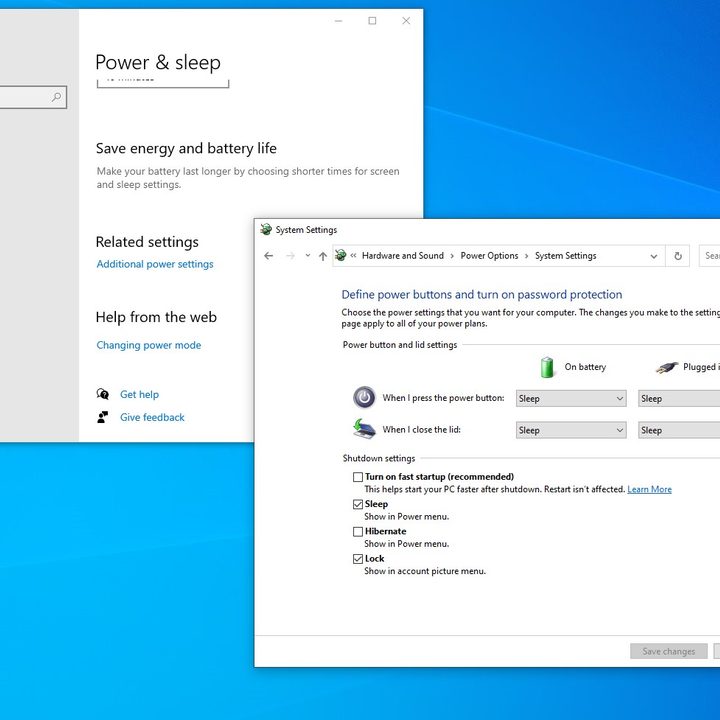The height and width of the screenshot is (720, 720).
Task: Click System Settings breadcrumb
Action: 565,256
